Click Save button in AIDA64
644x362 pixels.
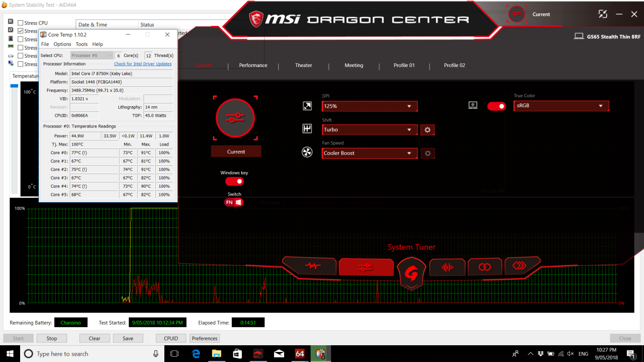click(128, 338)
